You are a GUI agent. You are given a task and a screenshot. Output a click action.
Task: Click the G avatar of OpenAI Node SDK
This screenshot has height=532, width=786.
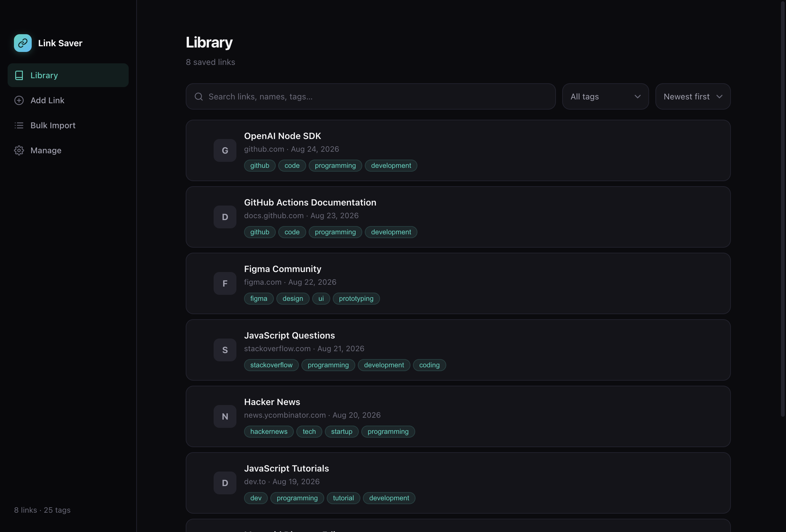(225, 150)
